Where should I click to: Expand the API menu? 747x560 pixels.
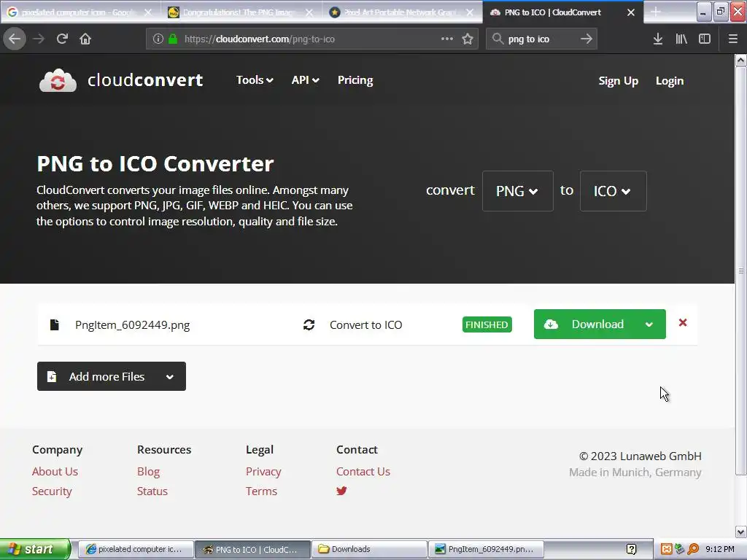point(305,80)
